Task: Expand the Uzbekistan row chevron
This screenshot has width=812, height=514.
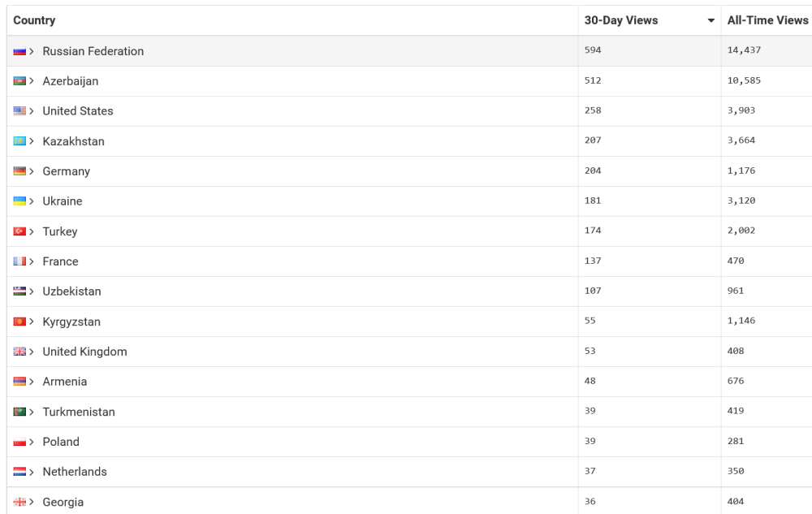Action: click(x=32, y=292)
